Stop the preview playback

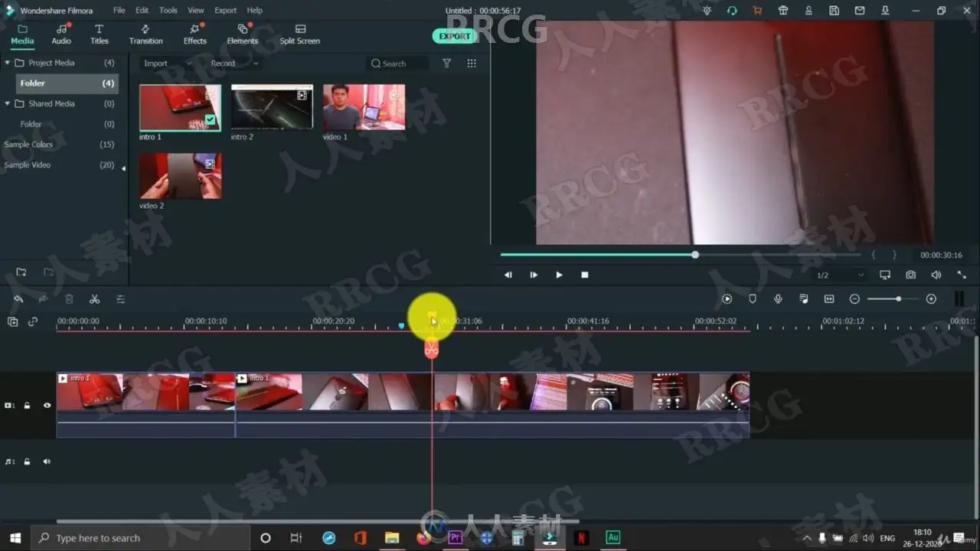585,275
